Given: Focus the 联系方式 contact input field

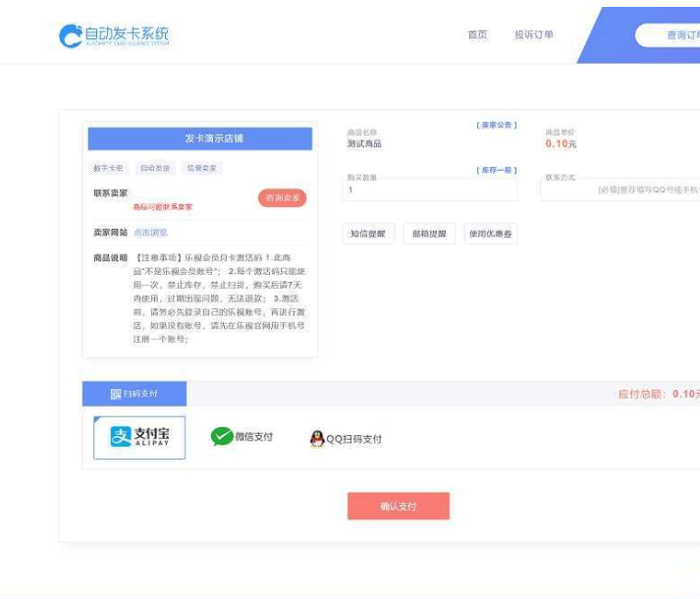Looking at the screenshot, I should click(x=620, y=190).
